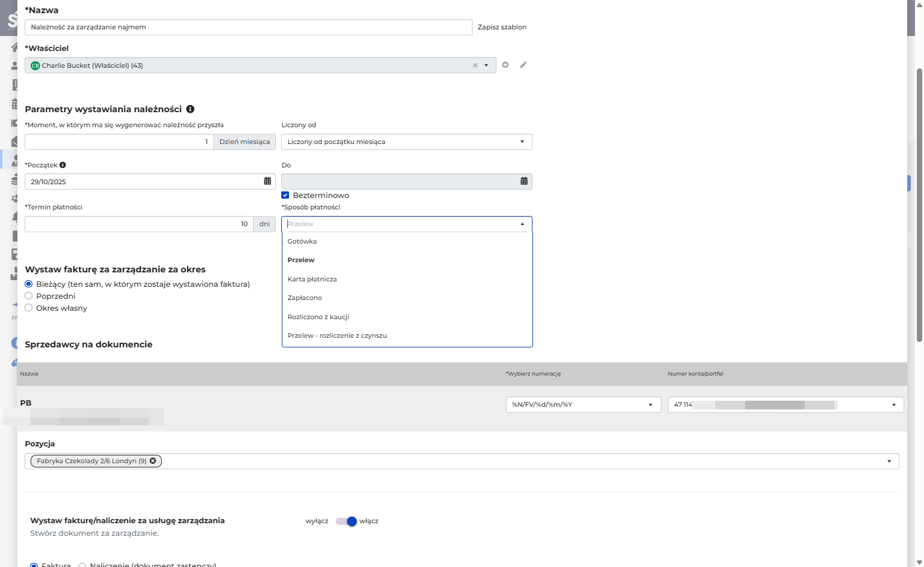The width and height of the screenshot is (924, 567).
Task: Choose Przelew from the payment list
Action: (x=407, y=260)
